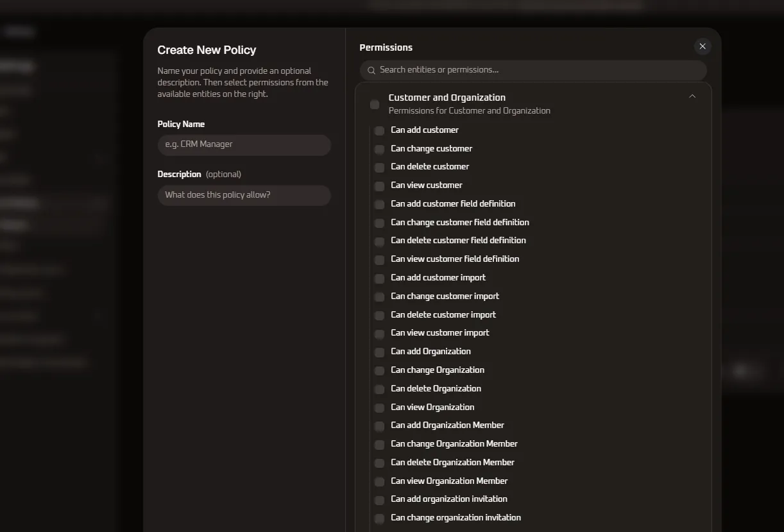
Task: Tick Can delete Organization checkbox
Action: (x=379, y=389)
